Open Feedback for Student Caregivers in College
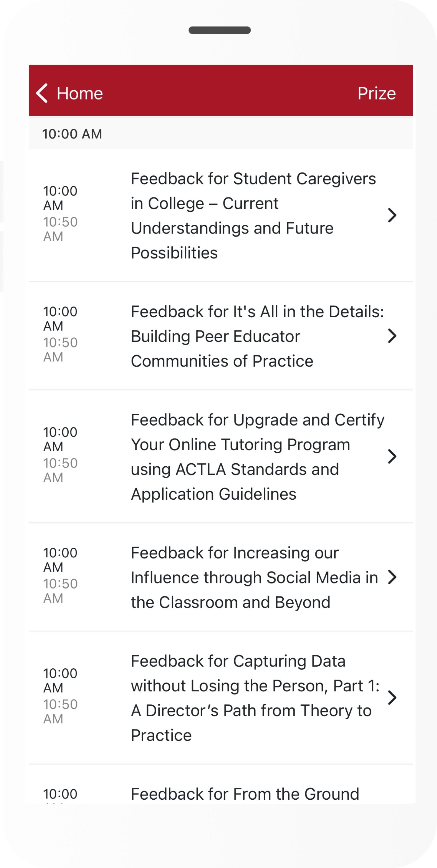Screen dimensions: 437x868 [x=253, y=215]
